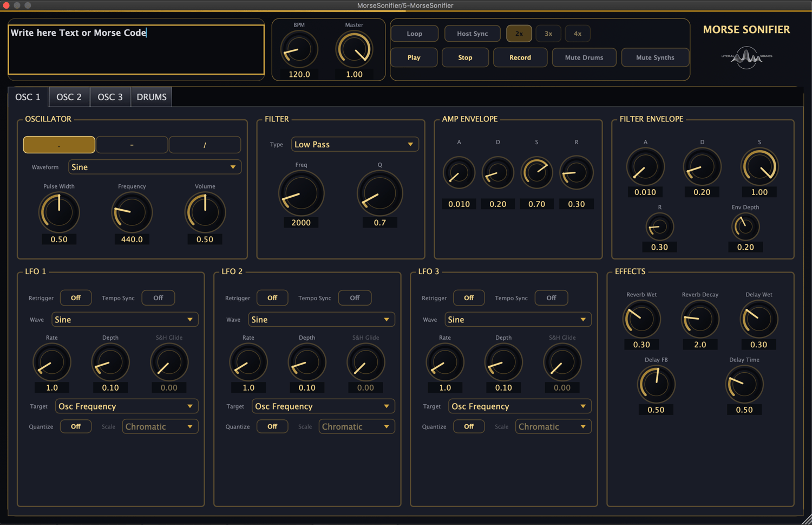Open the LFO 1 Wave dropdown
The height and width of the screenshot is (525, 812).
[x=125, y=320]
